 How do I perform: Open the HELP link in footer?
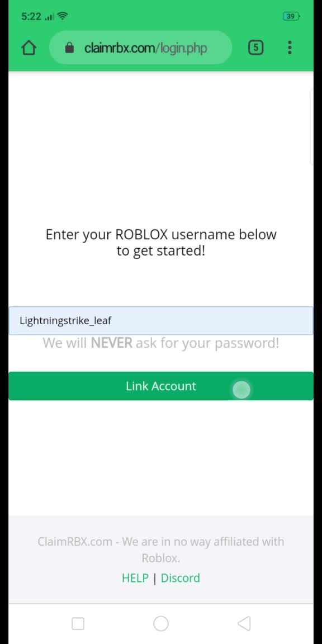tap(135, 578)
